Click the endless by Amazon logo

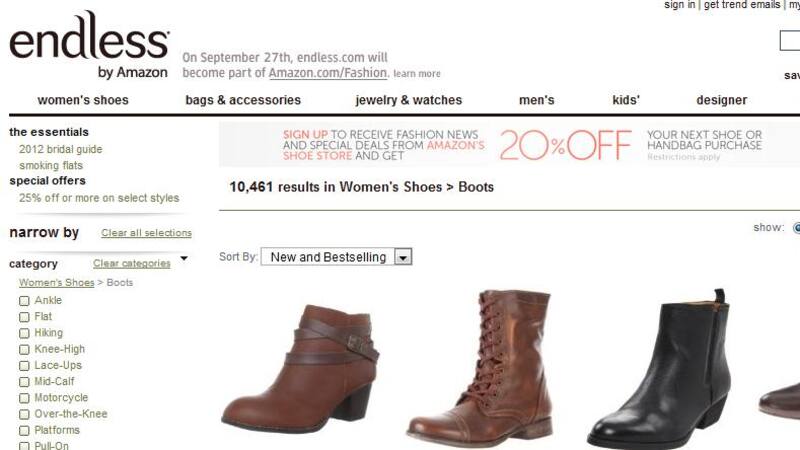89,46
